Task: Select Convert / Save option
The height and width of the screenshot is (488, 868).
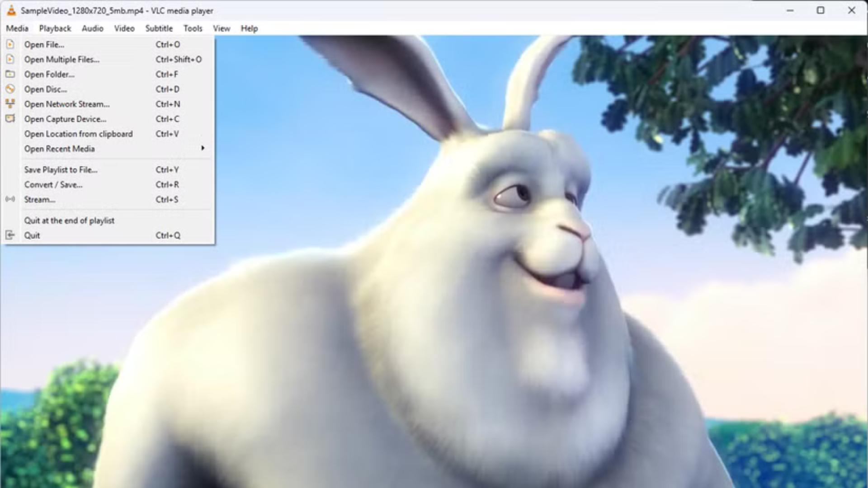Action: (53, 184)
